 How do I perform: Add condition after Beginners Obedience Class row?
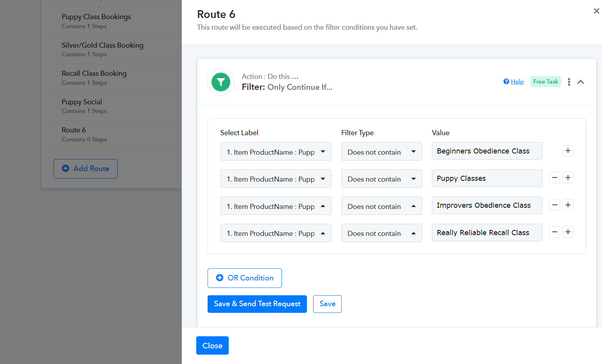[568, 151]
